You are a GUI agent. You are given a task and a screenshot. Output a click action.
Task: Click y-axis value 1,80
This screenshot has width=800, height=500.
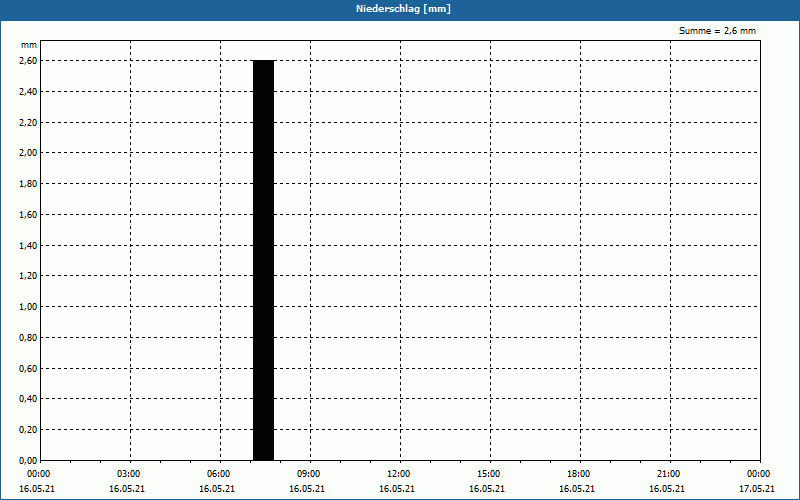[x=28, y=184]
